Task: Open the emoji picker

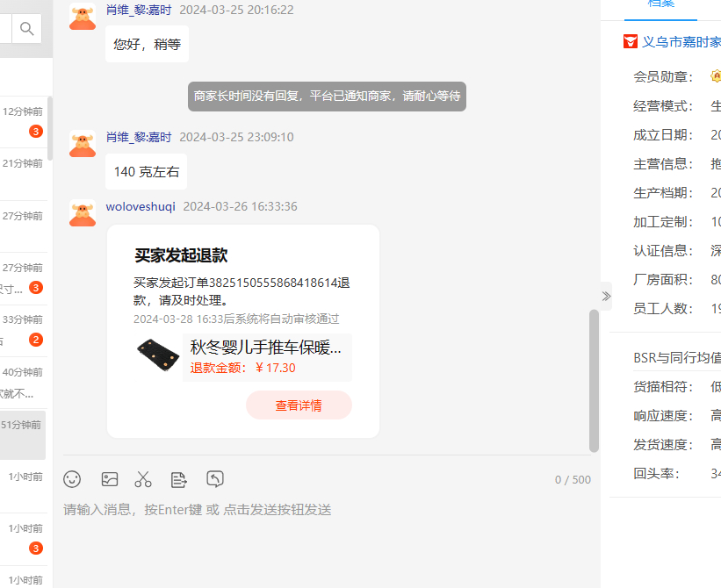Action: click(x=72, y=479)
